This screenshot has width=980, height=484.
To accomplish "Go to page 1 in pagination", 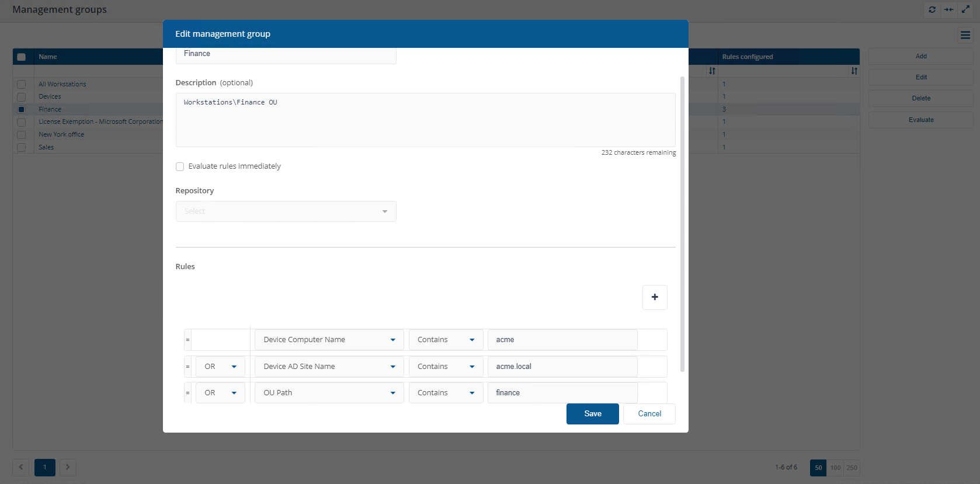I will (44, 467).
